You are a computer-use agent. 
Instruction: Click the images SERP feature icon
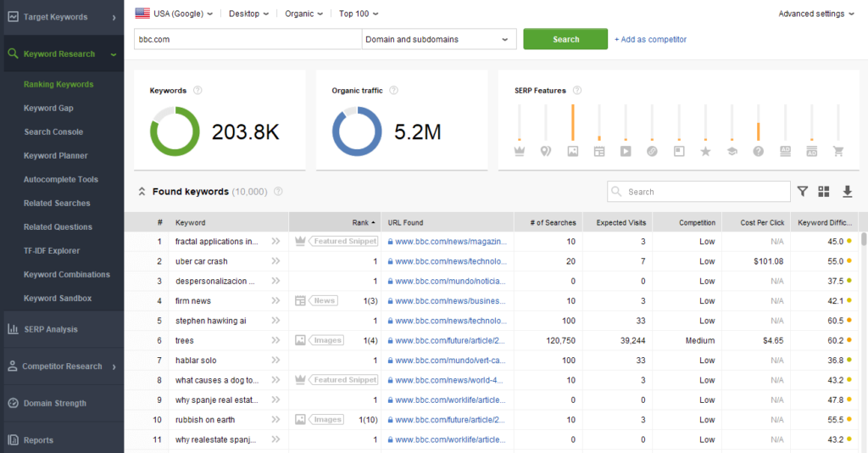pyautogui.click(x=573, y=151)
